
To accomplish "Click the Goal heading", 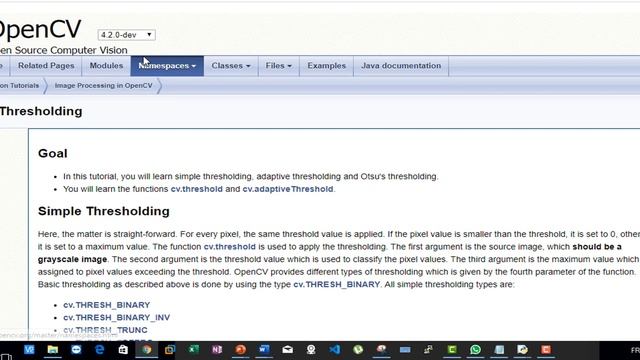I will point(53,153).
